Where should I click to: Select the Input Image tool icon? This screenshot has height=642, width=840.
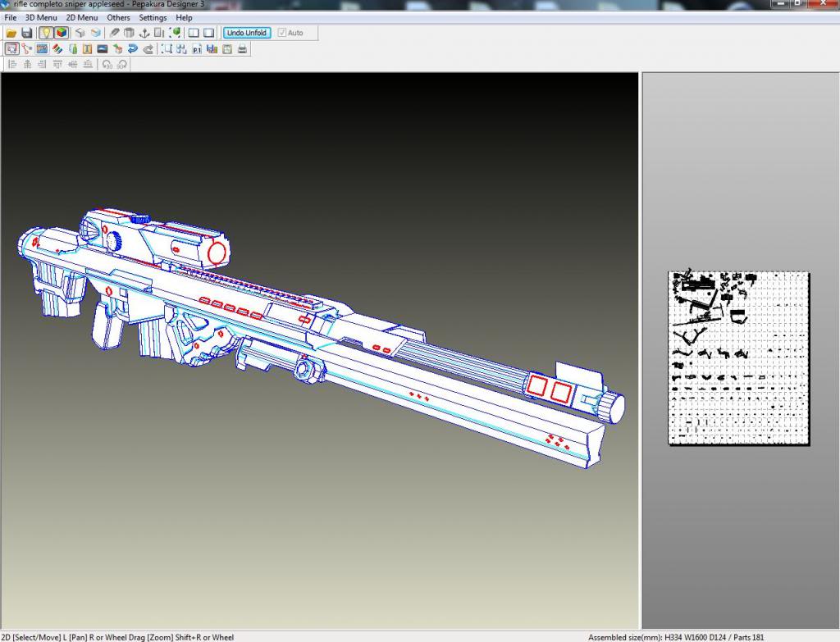pyautogui.click(x=103, y=49)
